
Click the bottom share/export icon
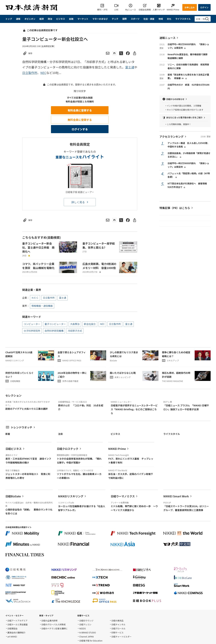pos(134,220)
